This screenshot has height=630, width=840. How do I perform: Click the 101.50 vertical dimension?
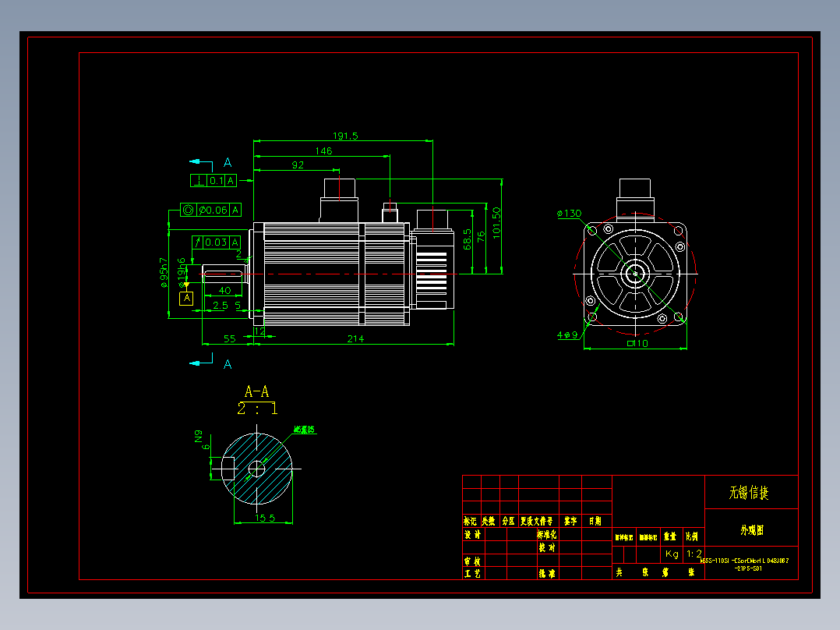click(x=496, y=222)
